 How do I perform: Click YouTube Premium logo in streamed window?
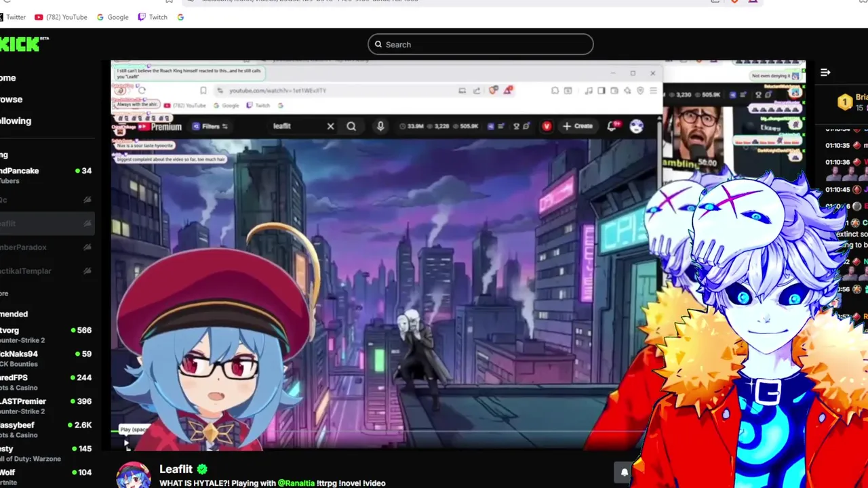[x=159, y=127]
